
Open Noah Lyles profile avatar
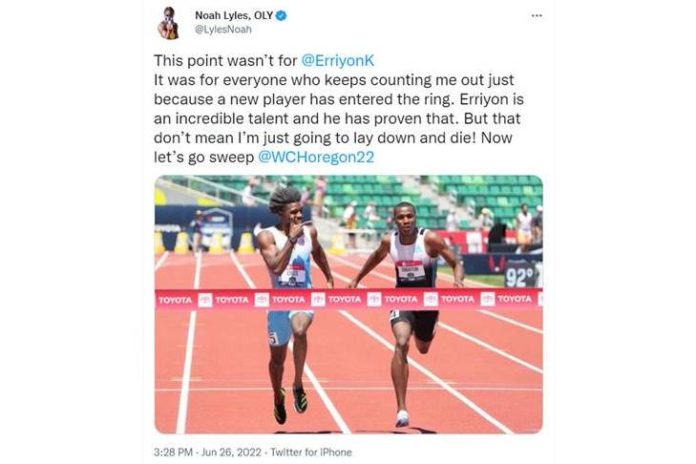point(168,23)
